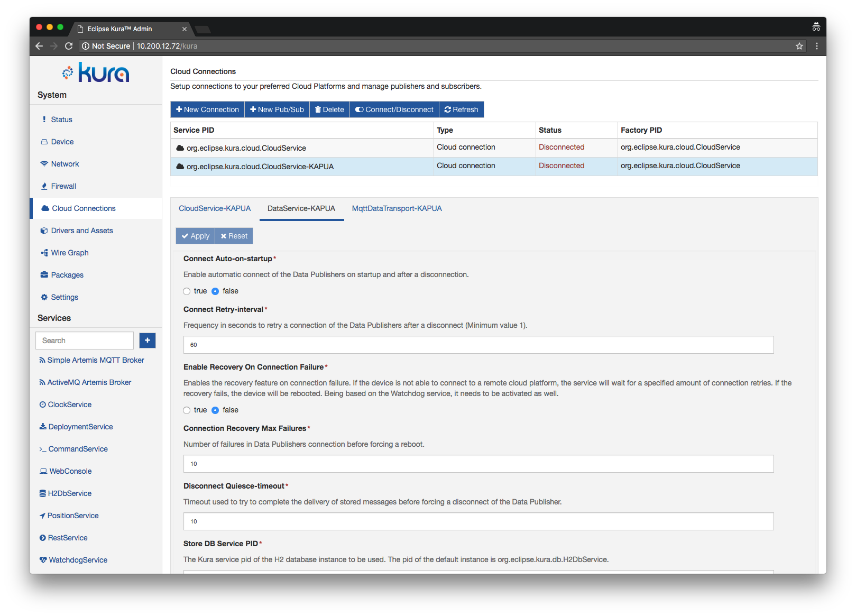Image resolution: width=856 pixels, height=616 pixels.
Task: Click the PositionService location arrow icon
Action: (42, 516)
